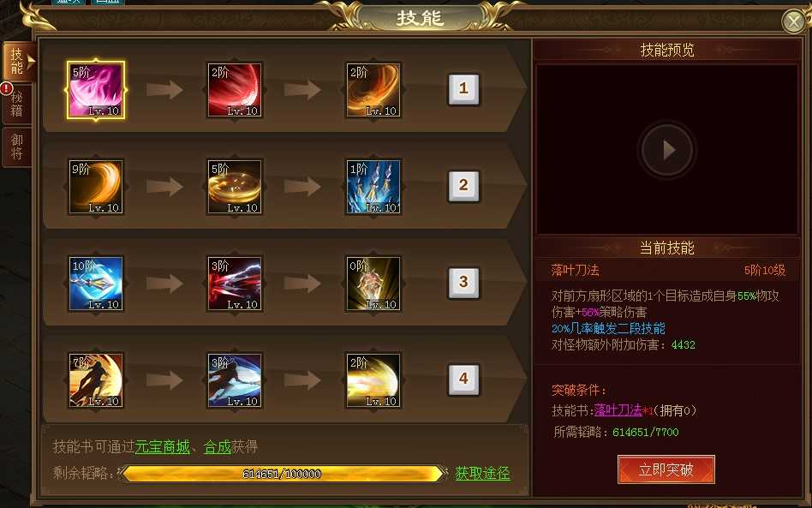Switch to the 秘籍 side tab
This screenshot has width=812, height=508.
click(x=17, y=104)
